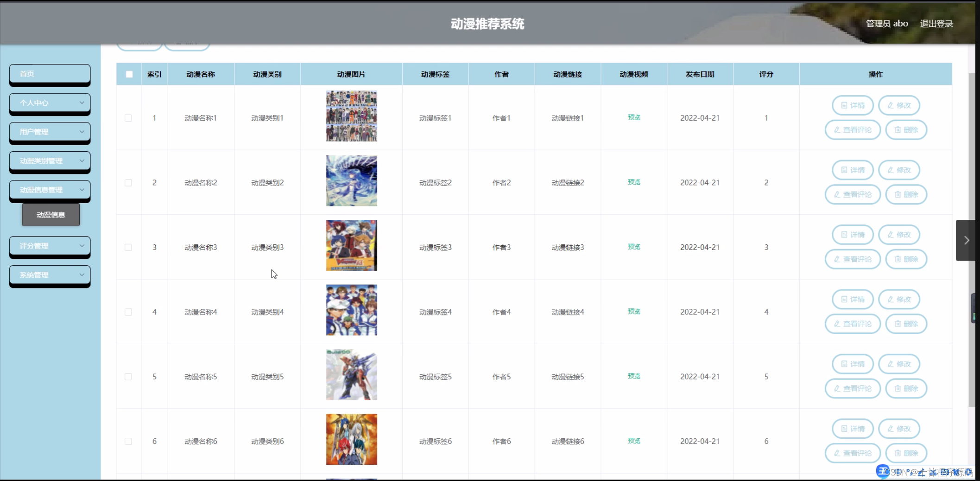Open 详情 details for 动漫名称3

[853, 235]
